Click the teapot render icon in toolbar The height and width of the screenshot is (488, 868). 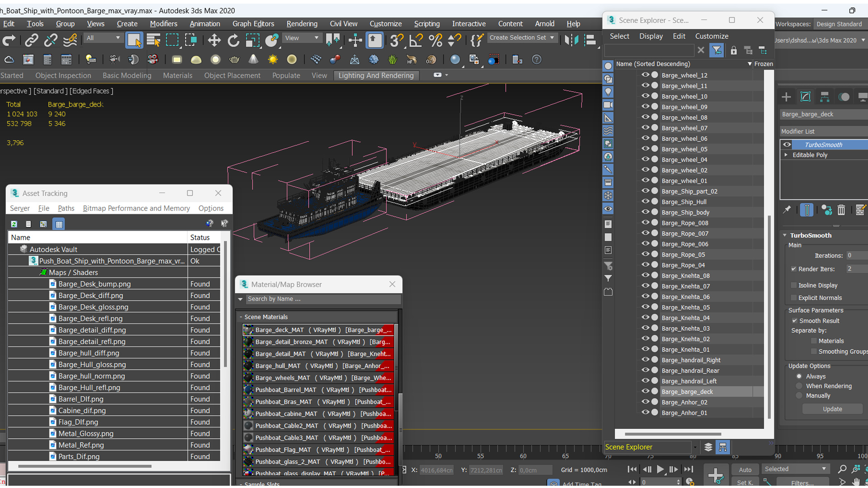pyautogui.click(x=234, y=60)
